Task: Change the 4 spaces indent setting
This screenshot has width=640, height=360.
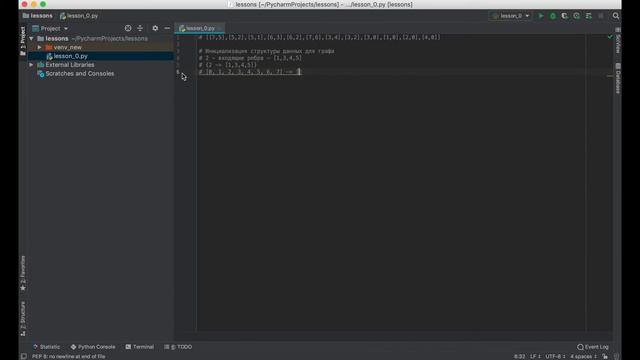Action: pyautogui.click(x=583, y=356)
